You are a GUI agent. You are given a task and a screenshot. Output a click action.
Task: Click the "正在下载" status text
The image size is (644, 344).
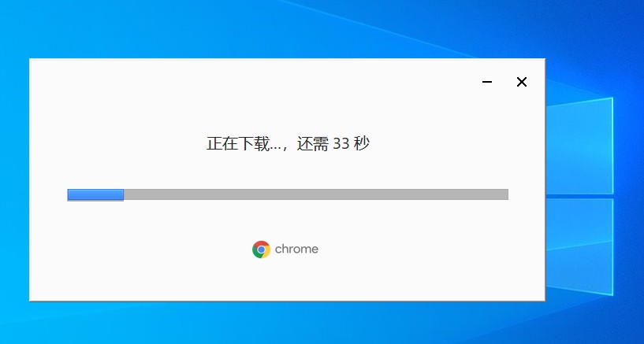[x=238, y=143]
